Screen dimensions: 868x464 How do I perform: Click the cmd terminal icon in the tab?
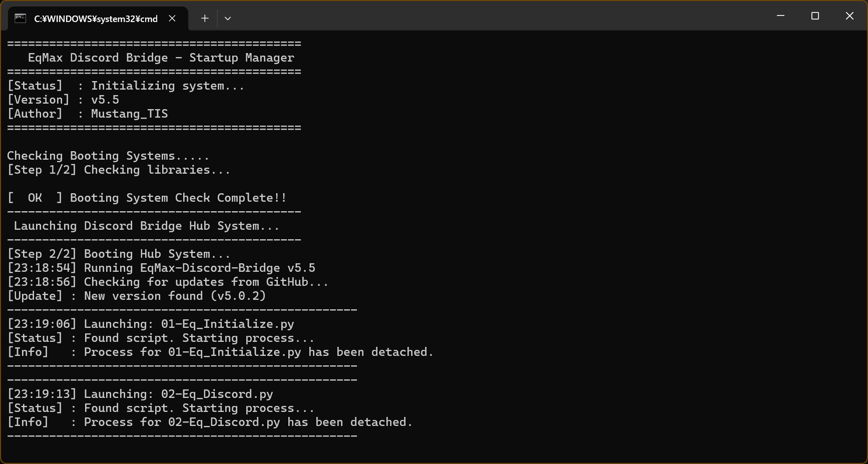21,19
